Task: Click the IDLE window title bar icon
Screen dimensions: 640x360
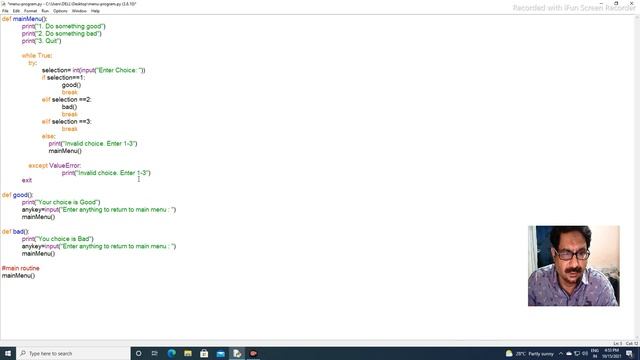Action: 4,4
